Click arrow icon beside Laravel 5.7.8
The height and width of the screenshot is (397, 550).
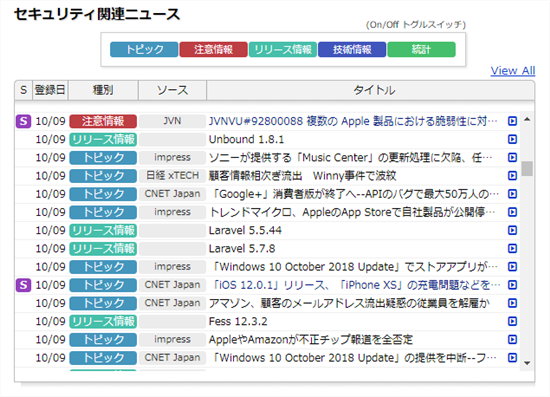tap(512, 248)
